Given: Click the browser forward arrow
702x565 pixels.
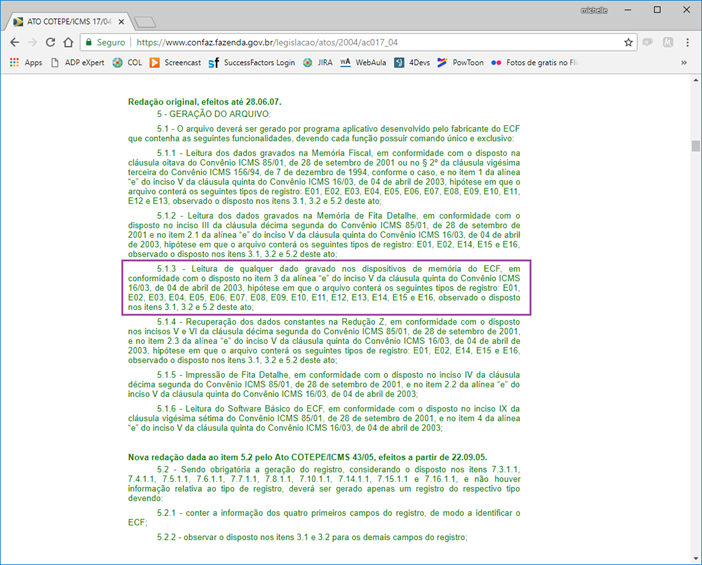Looking at the screenshot, I should (32, 42).
